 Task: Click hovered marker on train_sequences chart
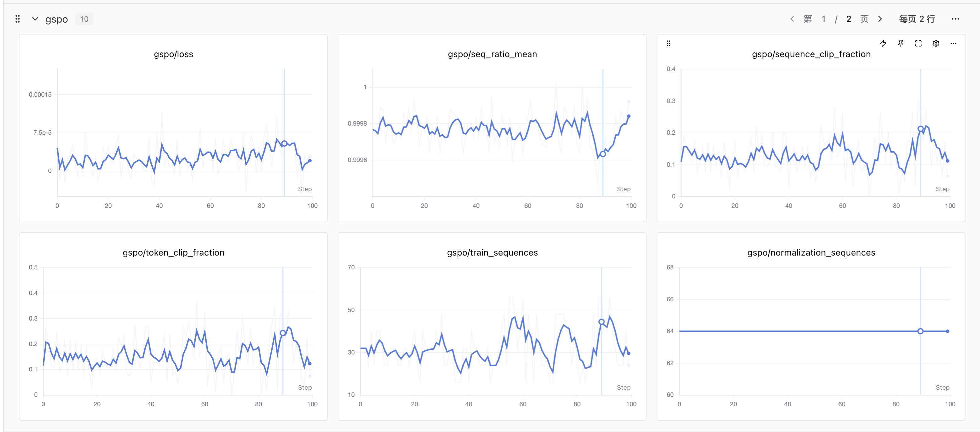(602, 322)
